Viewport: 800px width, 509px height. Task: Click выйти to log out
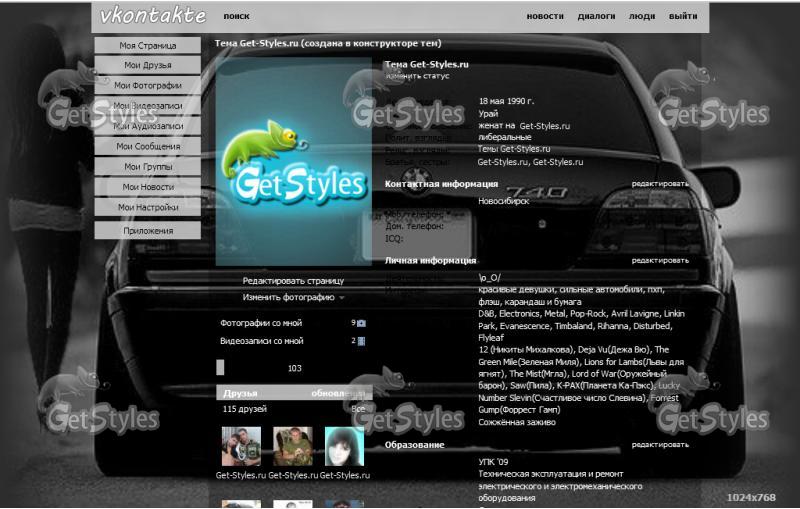(x=683, y=17)
